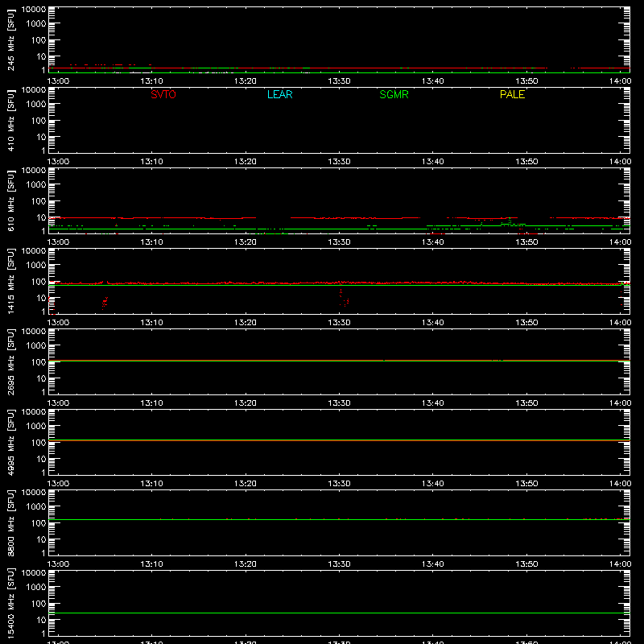Click the 13:00 tick under the 610 MHz plot
The image size is (644, 644).
[x=58, y=242]
